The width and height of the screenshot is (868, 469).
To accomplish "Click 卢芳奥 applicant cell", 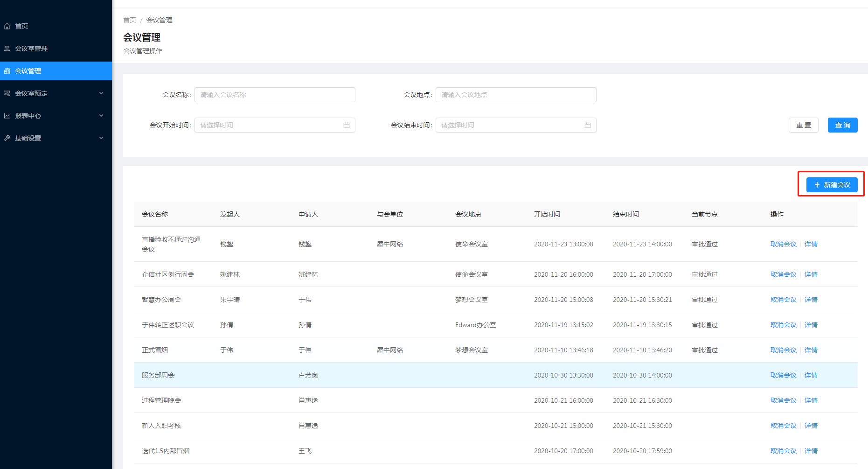I will coord(308,375).
